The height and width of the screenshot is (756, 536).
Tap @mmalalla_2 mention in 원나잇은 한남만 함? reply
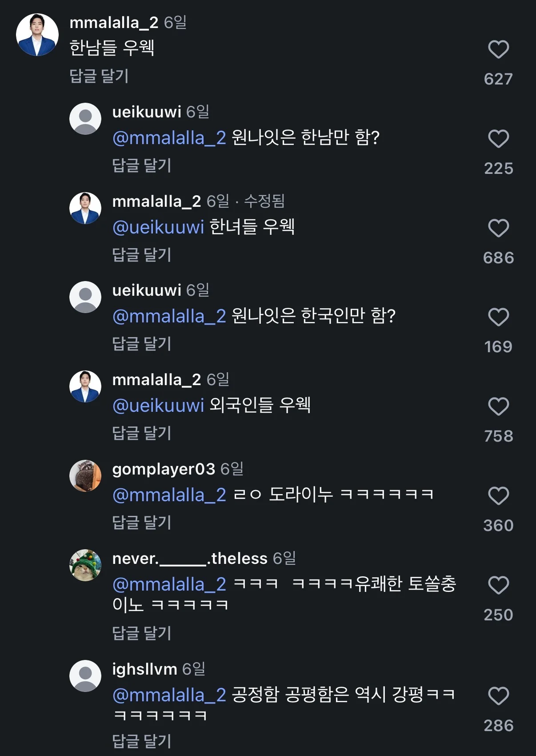(169, 138)
